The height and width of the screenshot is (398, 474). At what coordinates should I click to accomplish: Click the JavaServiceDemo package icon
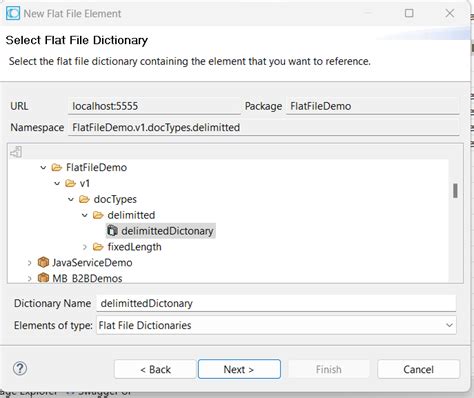[43, 262]
